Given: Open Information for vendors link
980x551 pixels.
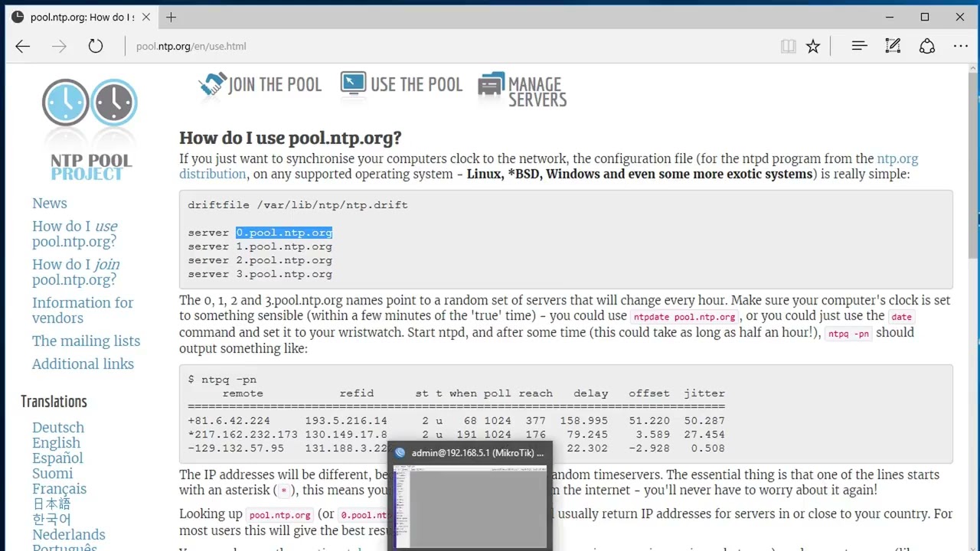Looking at the screenshot, I should [83, 311].
